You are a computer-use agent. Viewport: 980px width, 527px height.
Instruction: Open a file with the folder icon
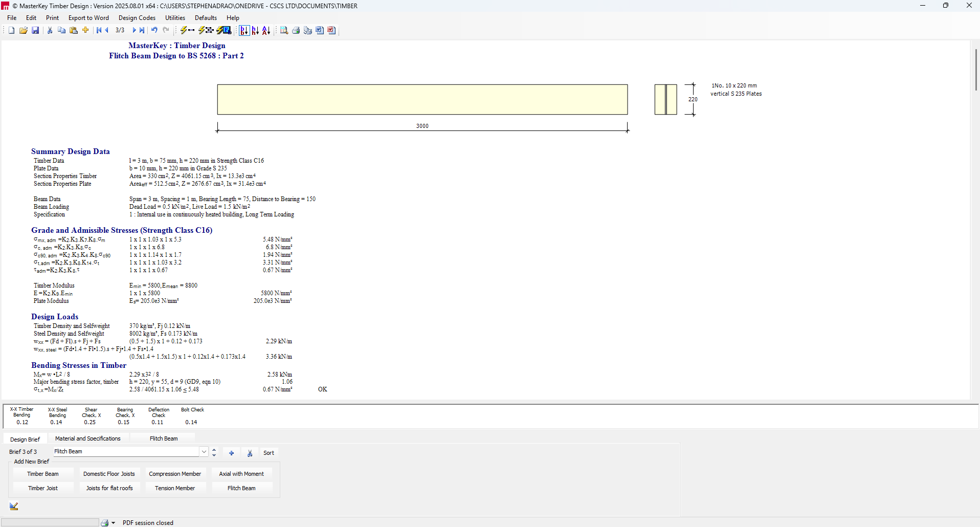tap(24, 31)
